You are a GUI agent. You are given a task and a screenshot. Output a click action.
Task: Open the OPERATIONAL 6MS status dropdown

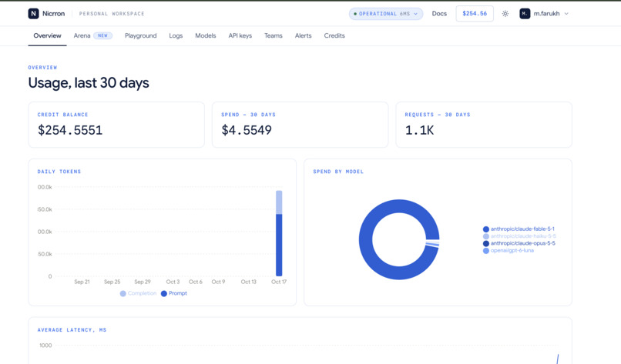pos(386,13)
